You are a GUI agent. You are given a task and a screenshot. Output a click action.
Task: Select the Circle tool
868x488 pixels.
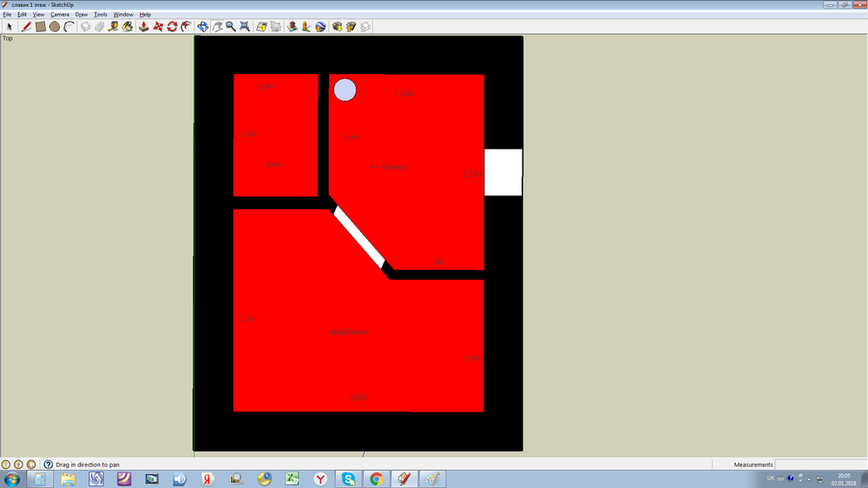[x=54, y=27]
